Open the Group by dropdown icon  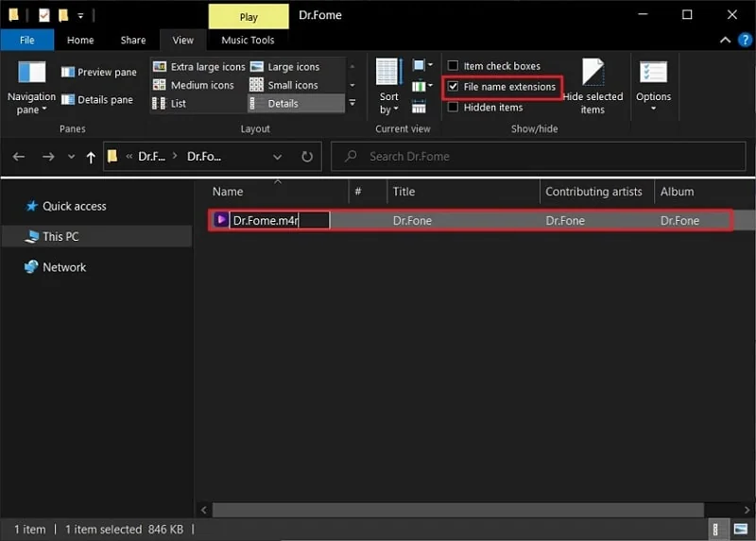tap(421, 65)
